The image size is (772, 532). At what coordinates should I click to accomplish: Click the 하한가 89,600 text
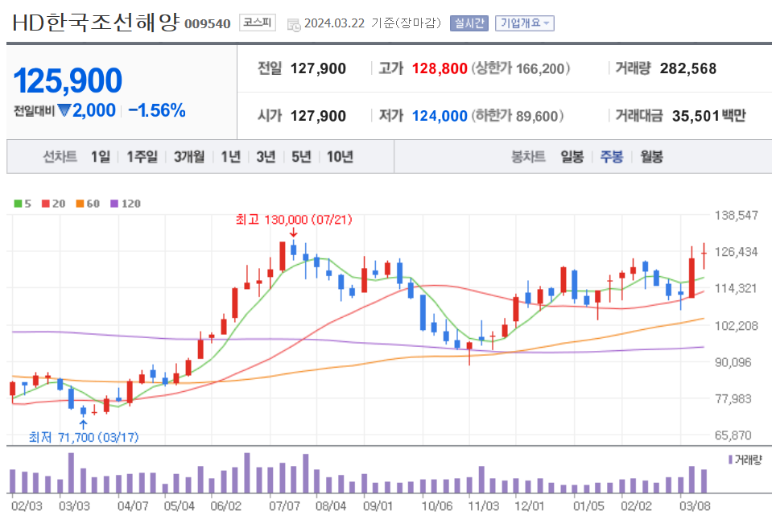pyautogui.click(x=518, y=116)
